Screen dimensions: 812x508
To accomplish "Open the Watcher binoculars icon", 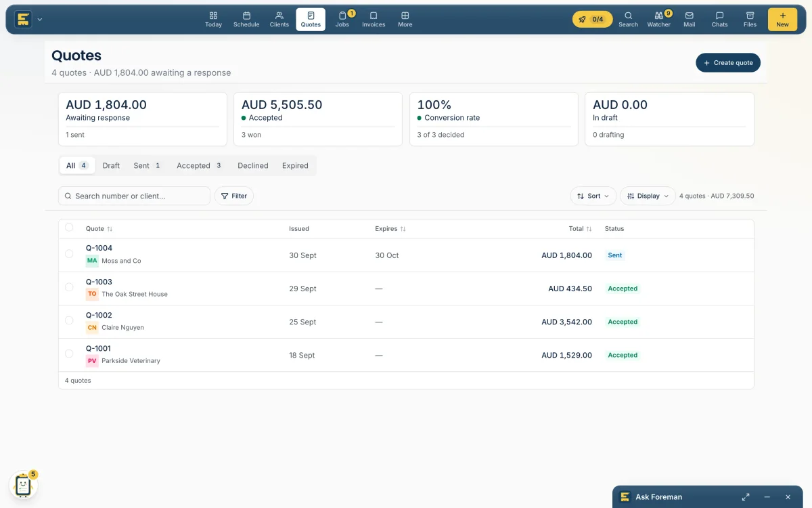I will (658, 19).
